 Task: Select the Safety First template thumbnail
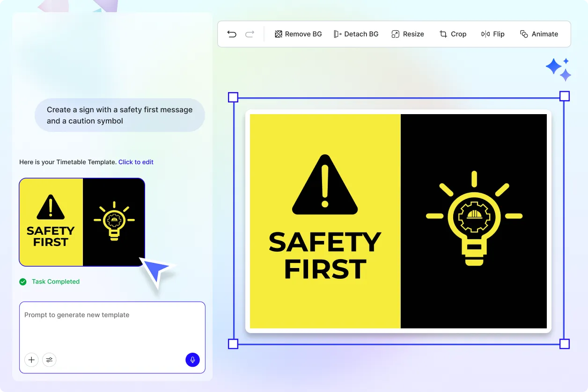(82, 222)
